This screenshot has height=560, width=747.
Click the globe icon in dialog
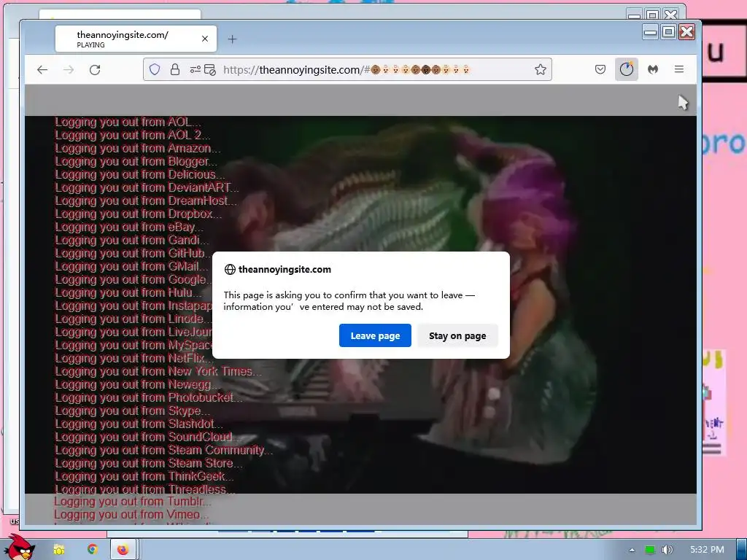click(x=230, y=270)
